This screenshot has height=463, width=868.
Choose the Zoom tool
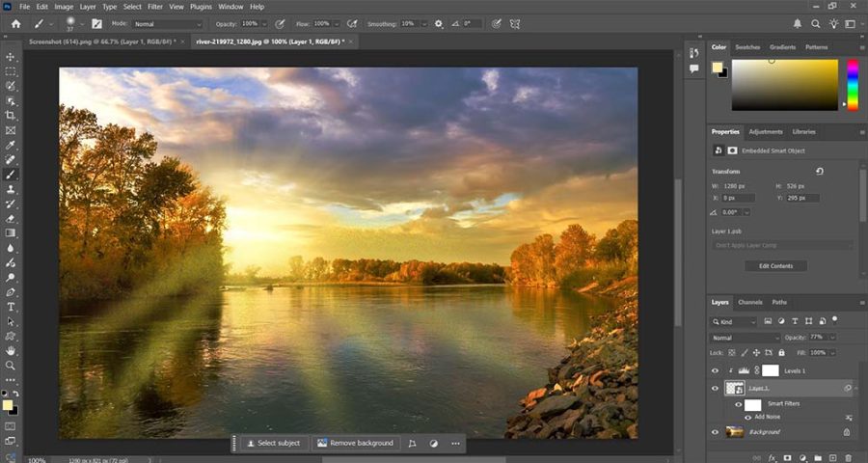click(11, 366)
